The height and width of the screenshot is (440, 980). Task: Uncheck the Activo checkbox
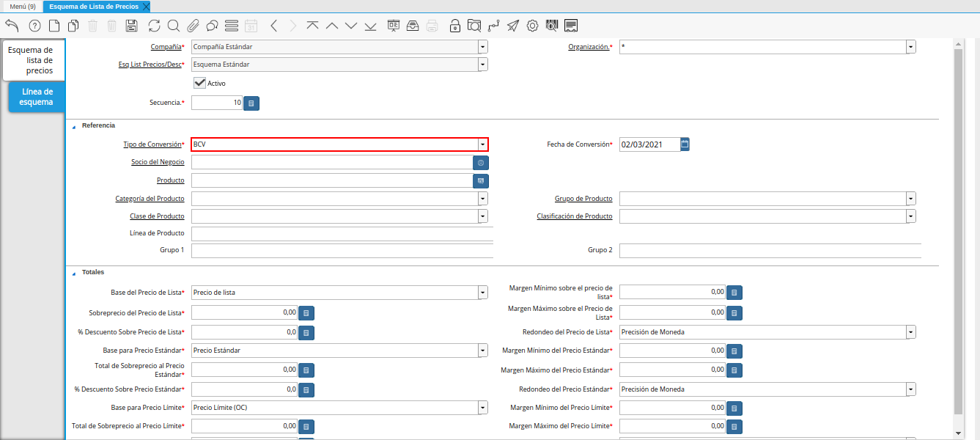pyautogui.click(x=199, y=83)
